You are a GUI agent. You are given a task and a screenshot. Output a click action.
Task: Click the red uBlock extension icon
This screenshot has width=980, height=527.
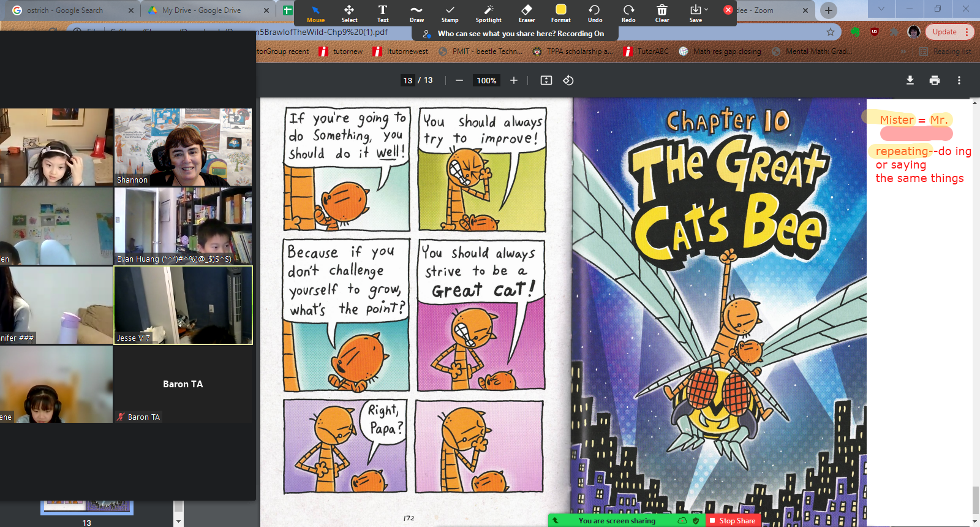pos(875,32)
